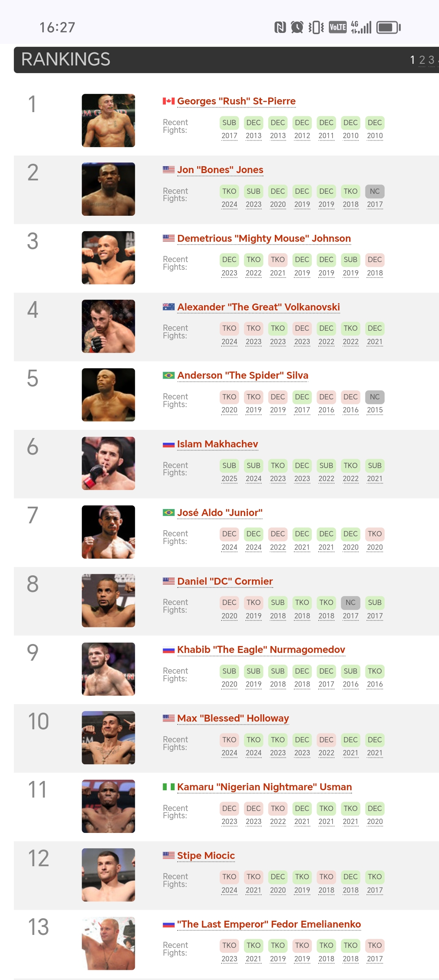The image size is (439, 980).
Task: Go to rankings page 3
Action: tap(431, 60)
